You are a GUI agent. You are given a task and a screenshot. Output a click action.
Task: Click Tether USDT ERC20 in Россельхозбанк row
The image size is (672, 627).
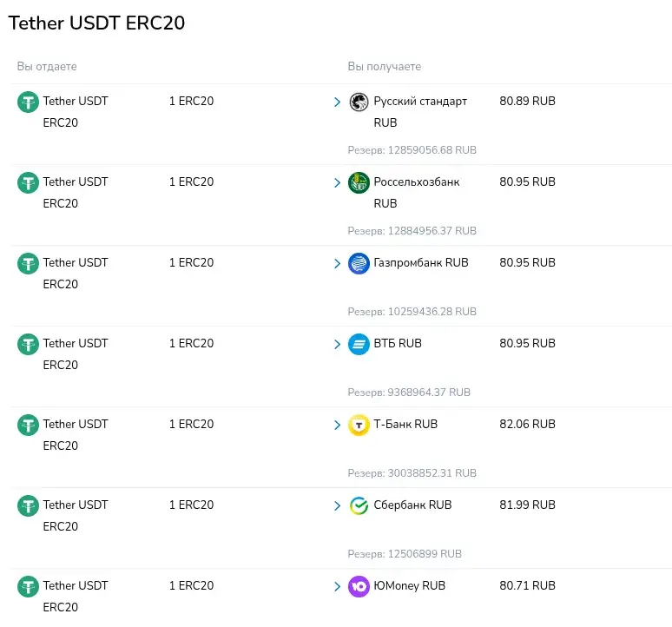tap(76, 193)
